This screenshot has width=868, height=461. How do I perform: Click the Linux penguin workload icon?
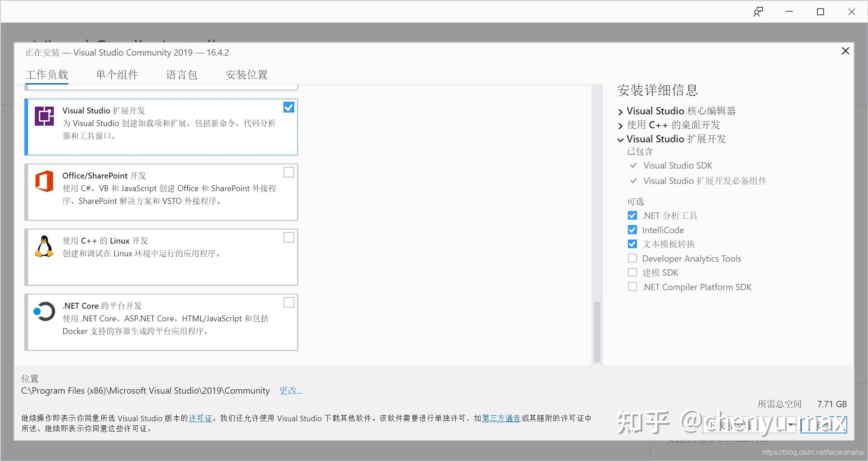click(x=44, y=246)
